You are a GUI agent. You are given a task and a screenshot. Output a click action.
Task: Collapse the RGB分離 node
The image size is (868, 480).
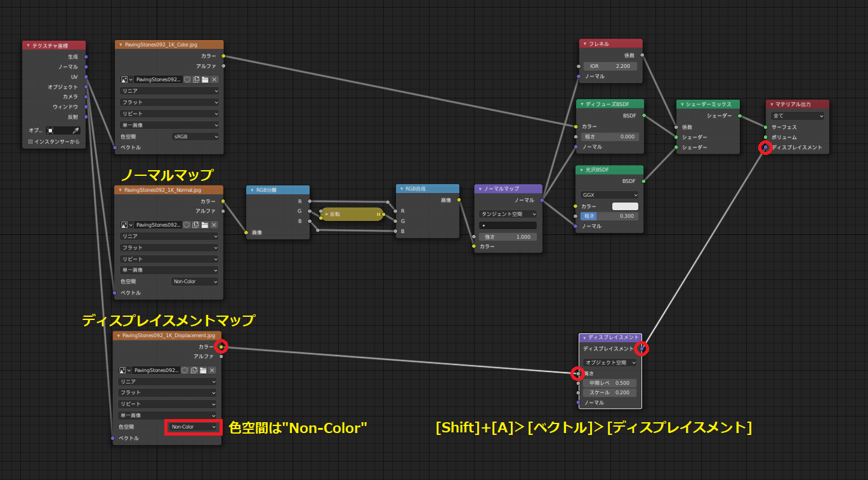(251, 190)
